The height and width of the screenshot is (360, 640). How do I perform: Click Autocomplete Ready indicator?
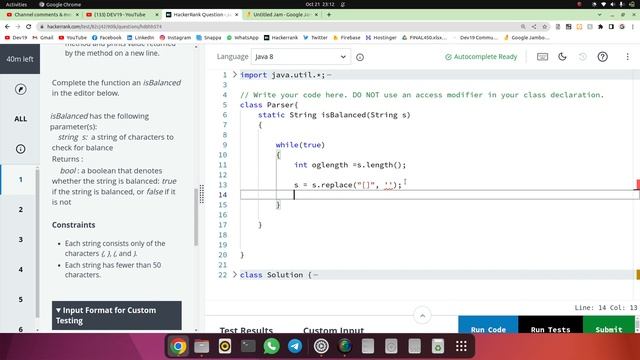481,57
